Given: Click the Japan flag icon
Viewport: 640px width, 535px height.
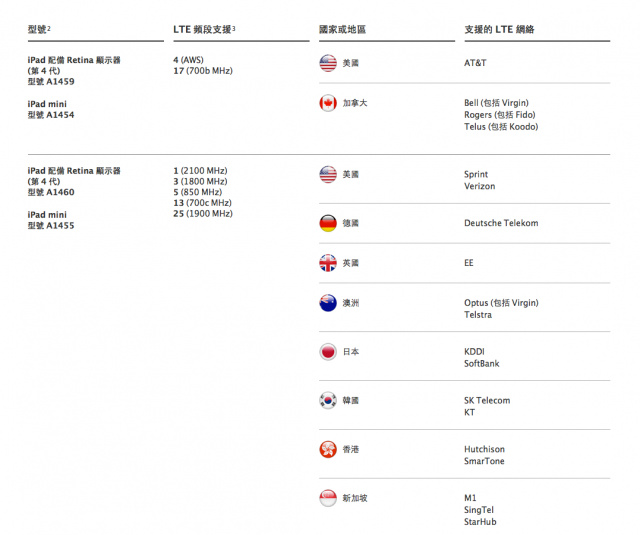Looking at the screenshot, I should 328,352.
